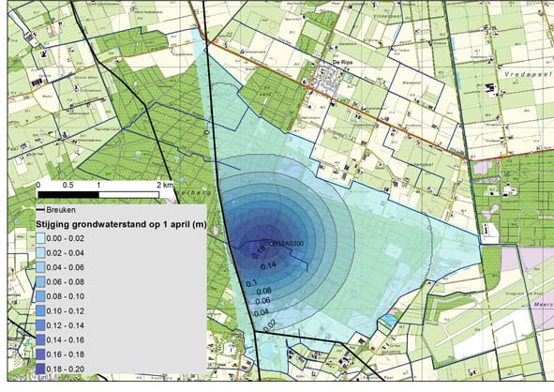Click the B52A0300 well marker
The height and width of the screenshot is (392, 554).
271,243
